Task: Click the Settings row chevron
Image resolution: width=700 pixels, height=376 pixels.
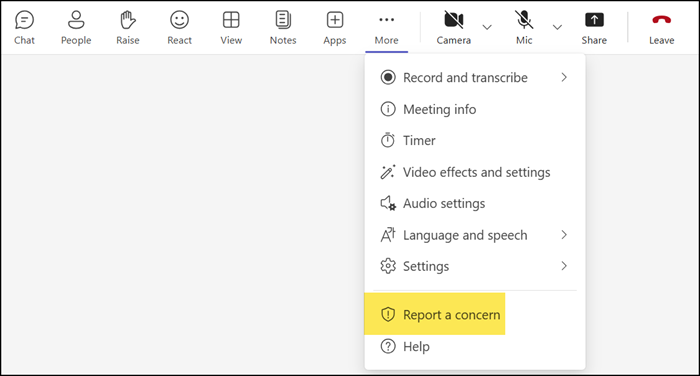Action: [x=564, y=266]
